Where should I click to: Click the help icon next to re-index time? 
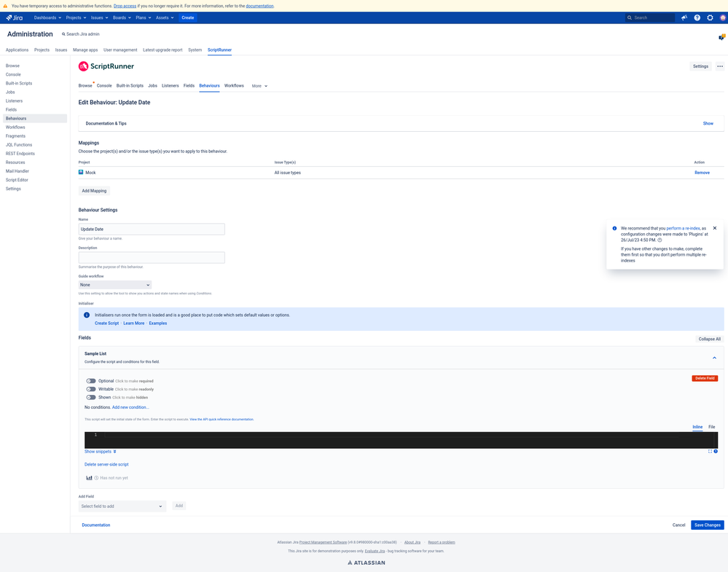[x=659, y=240]
